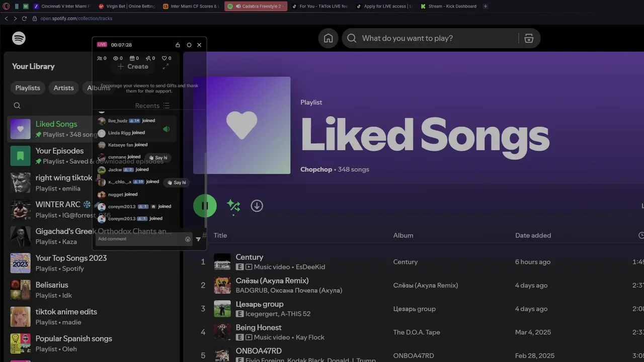Switch to Virgin Bet browser tab
644x362 pixels.
(x=127, y=6)
